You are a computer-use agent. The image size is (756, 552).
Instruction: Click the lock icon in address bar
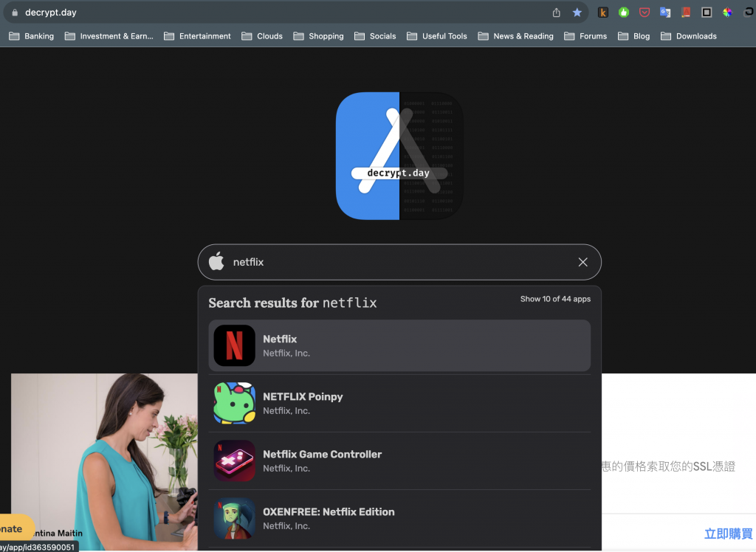(x=15, y=13)
